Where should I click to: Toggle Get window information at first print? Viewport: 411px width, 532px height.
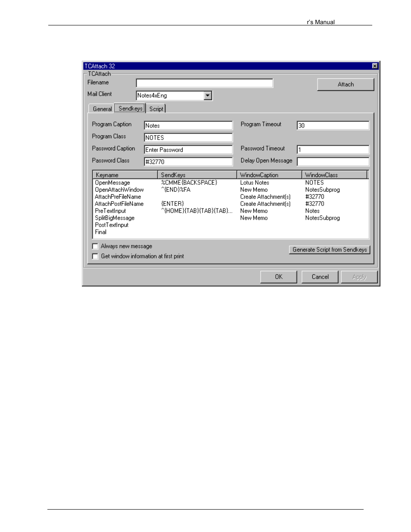(x=95, y=256)
